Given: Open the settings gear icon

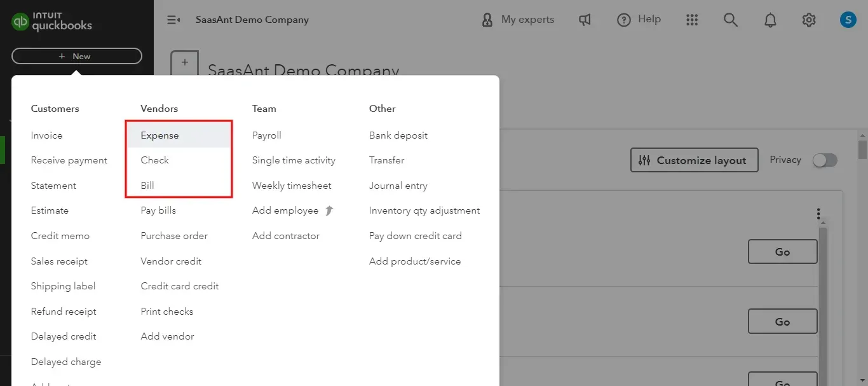Looking at the screenshot, I should tap(809, 20).
